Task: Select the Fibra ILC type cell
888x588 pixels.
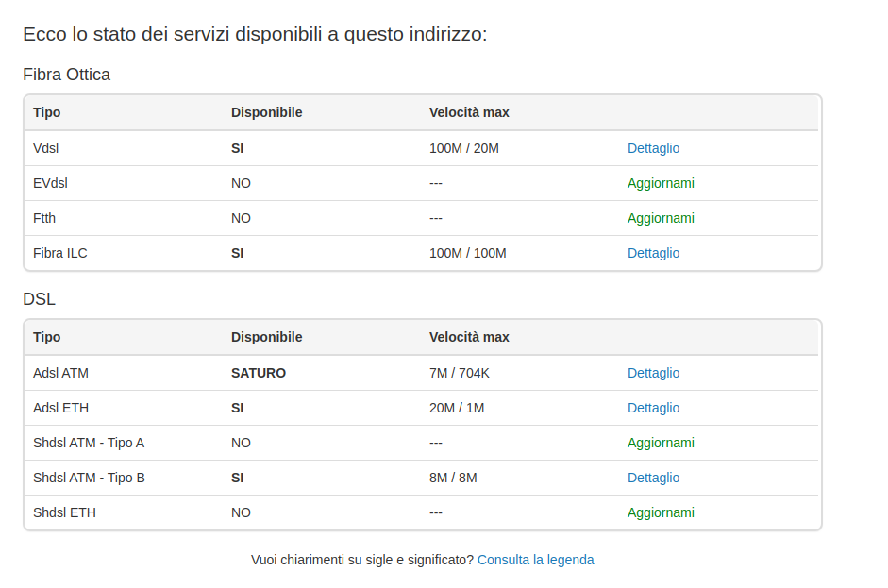Action: coord(59,253)
